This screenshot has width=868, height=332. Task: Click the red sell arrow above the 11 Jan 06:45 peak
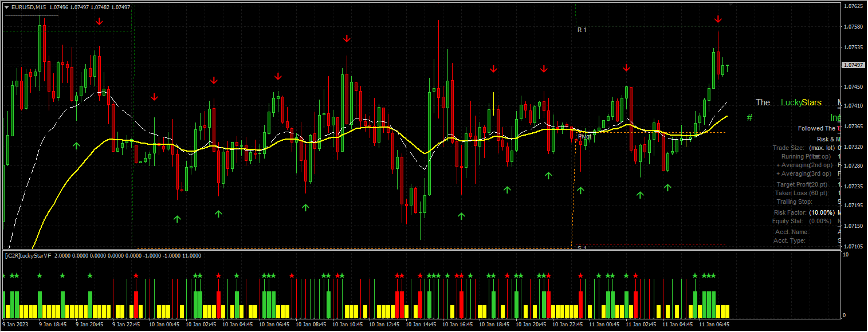(718, 19)
